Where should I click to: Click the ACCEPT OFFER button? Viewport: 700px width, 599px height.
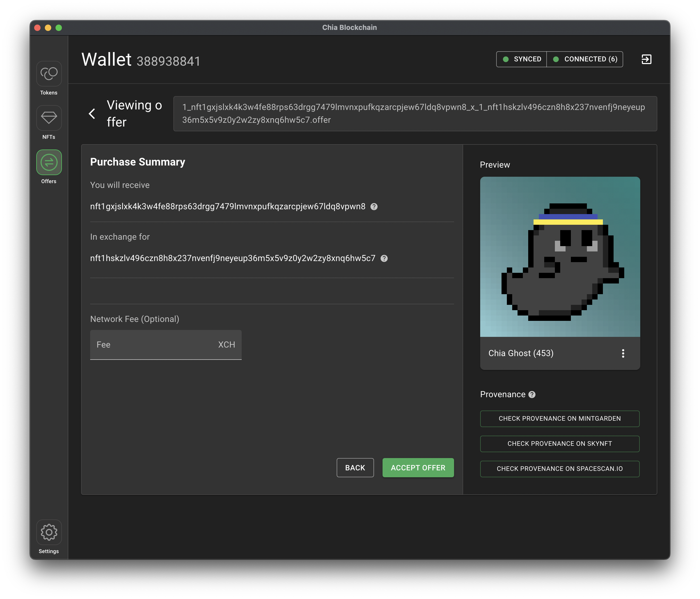click(x=418, y=467)
